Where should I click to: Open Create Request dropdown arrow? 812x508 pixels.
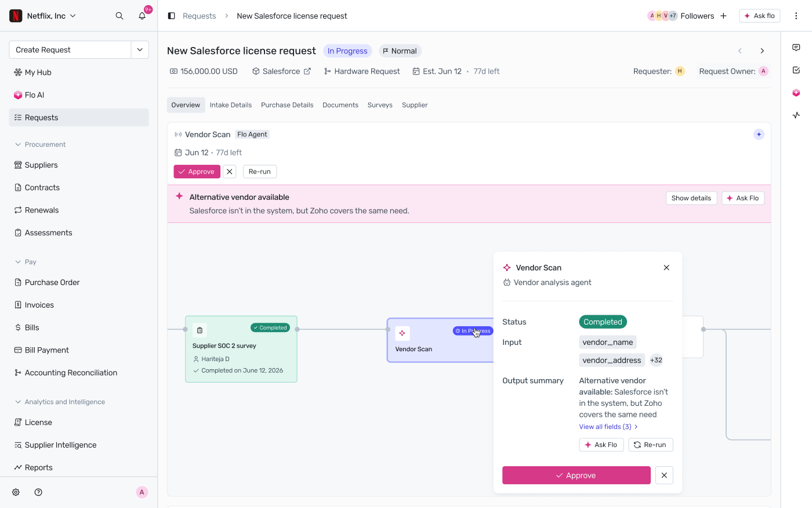[140, 50]
